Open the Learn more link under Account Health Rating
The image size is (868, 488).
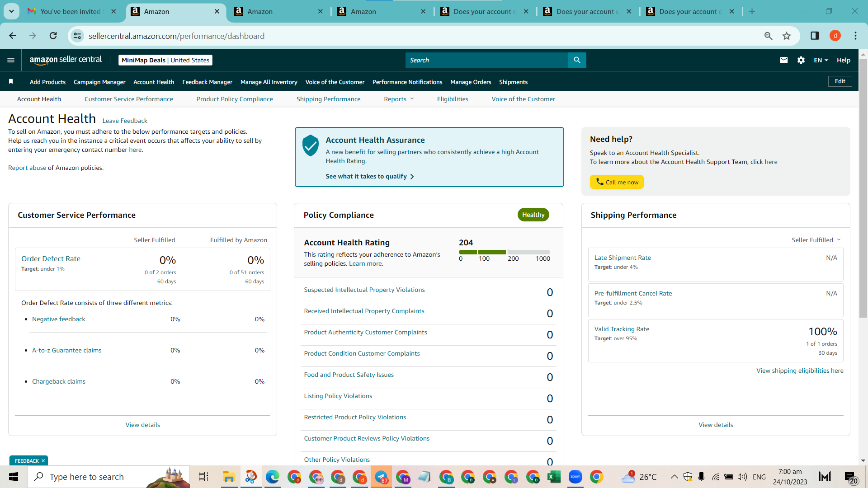click(x=365, y=263)
